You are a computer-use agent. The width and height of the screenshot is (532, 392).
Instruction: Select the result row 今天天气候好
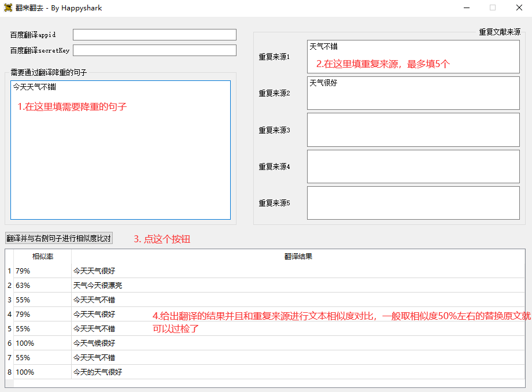pos(94,343)
